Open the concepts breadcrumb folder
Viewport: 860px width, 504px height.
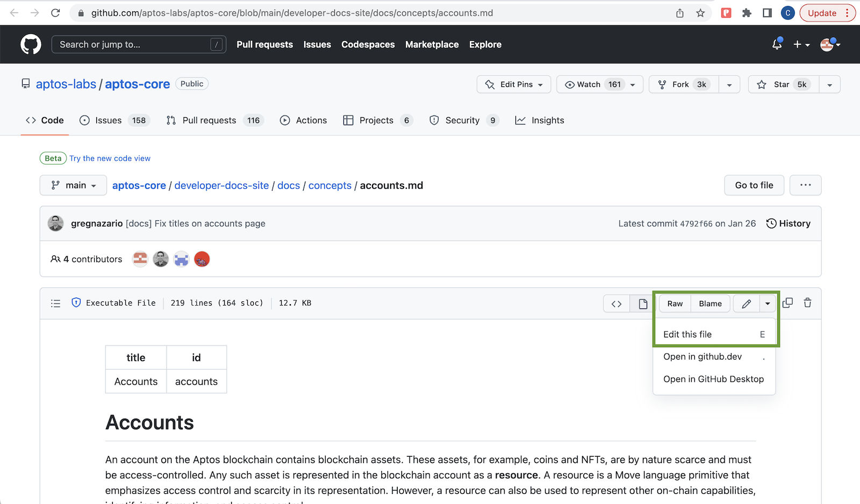click(330, 185)
